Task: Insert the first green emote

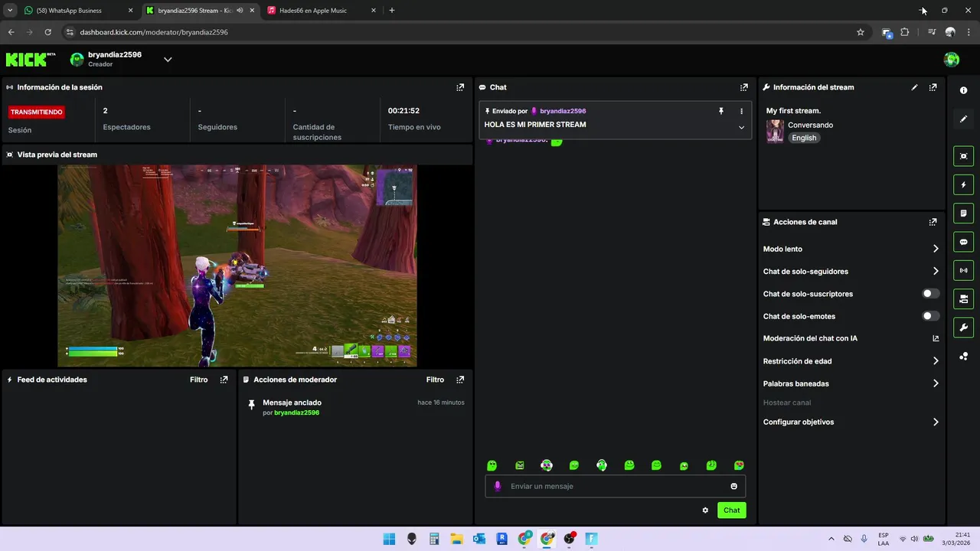Action: [492, 465]
